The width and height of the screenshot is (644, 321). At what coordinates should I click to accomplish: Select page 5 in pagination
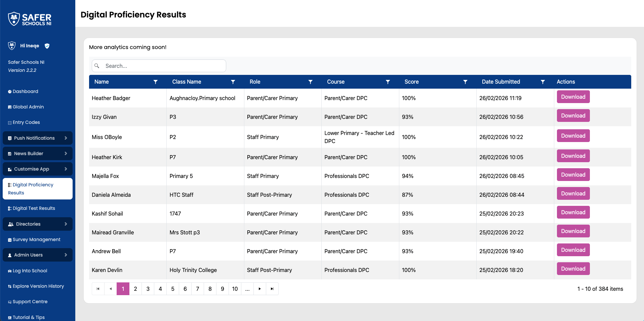coord(173,289)
